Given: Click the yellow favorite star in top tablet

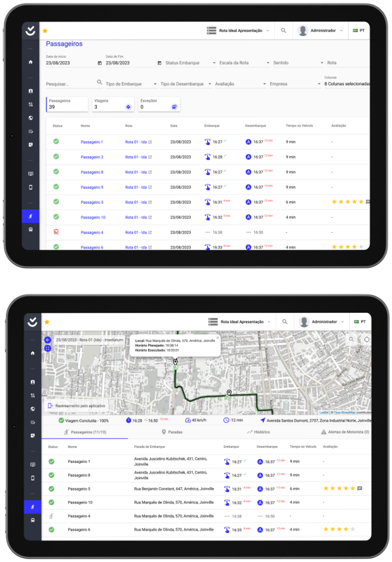Looking at the screenshot, I should pos(45,31).
